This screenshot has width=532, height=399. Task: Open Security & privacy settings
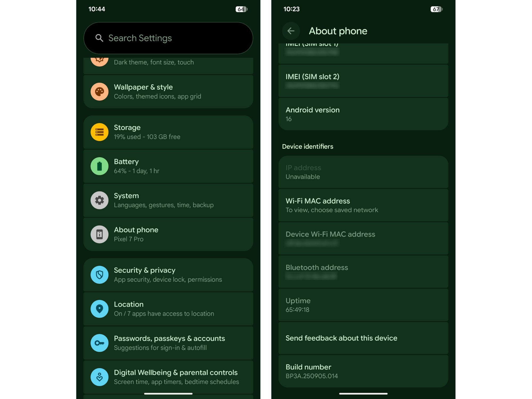[x=168, y=275]
